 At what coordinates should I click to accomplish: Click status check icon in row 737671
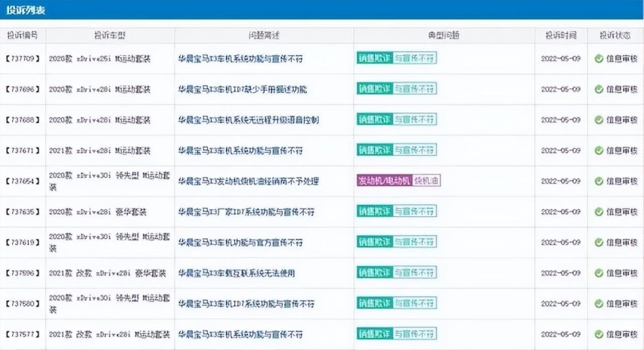(x=599, y=150)
